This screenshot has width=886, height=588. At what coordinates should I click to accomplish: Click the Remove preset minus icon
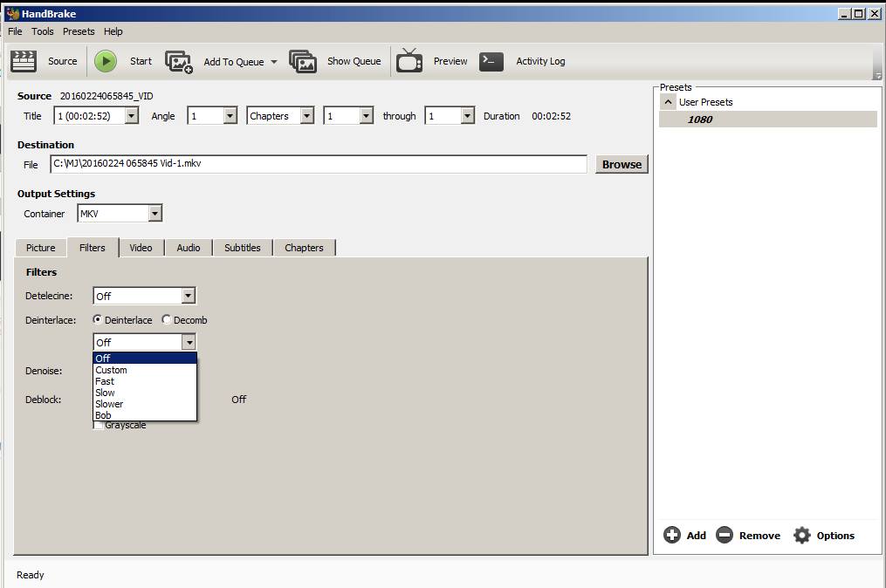pos(725,535)
